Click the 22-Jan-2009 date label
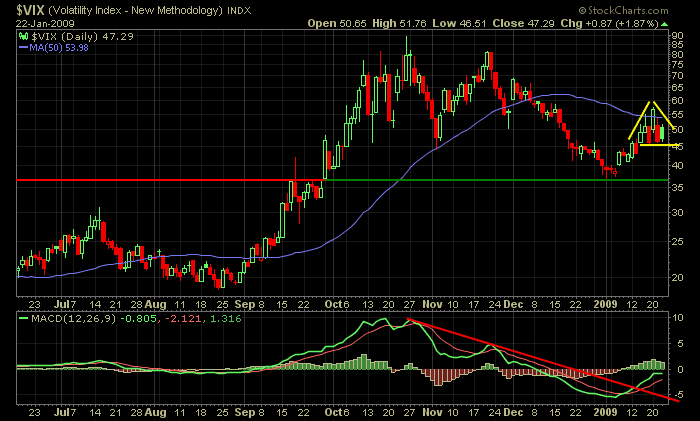Screen dimensions: 700x421 (x=45, y=24)
